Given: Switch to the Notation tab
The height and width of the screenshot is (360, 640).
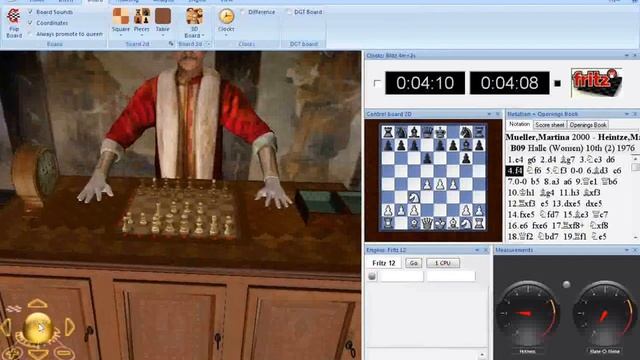Looking at the screenshot, I should tap(519, 124).
